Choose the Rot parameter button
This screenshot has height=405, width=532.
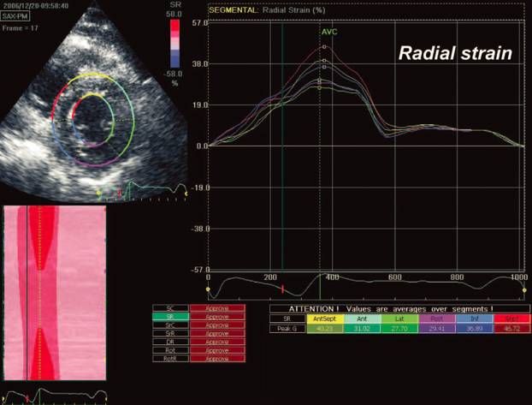(x=170, y=352)
